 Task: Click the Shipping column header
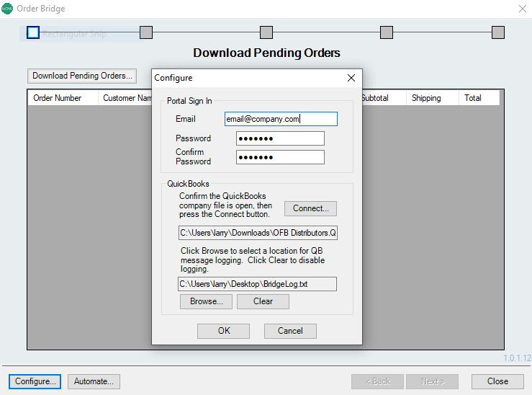point(426,98)
